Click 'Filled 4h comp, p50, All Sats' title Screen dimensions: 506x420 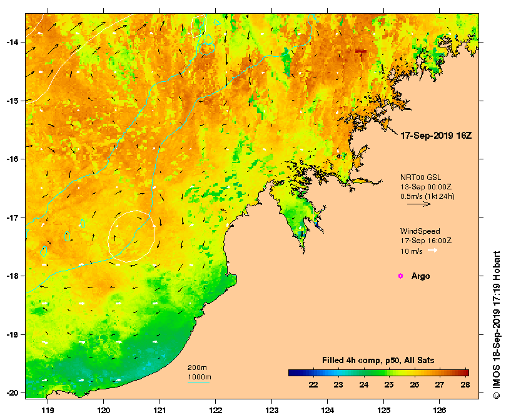click(x=378, y=361)
